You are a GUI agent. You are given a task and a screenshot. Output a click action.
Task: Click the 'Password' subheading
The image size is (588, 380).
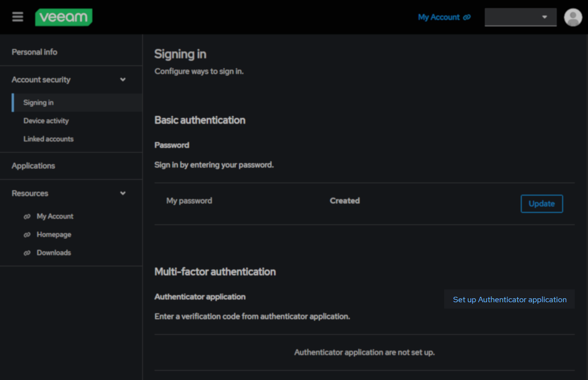pyautogui.click(x=172, y=145)
